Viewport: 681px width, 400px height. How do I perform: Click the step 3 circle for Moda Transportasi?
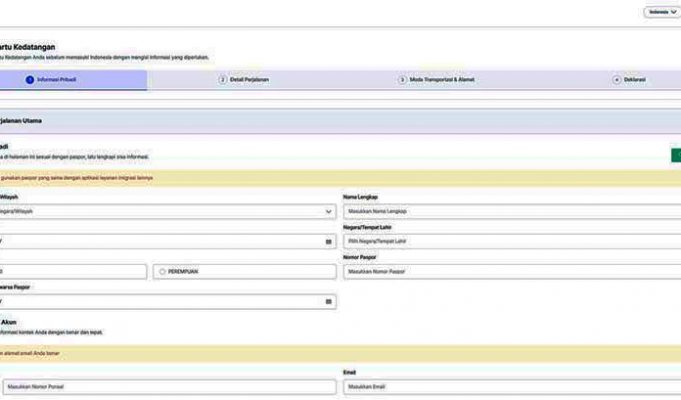pos(402,79)
